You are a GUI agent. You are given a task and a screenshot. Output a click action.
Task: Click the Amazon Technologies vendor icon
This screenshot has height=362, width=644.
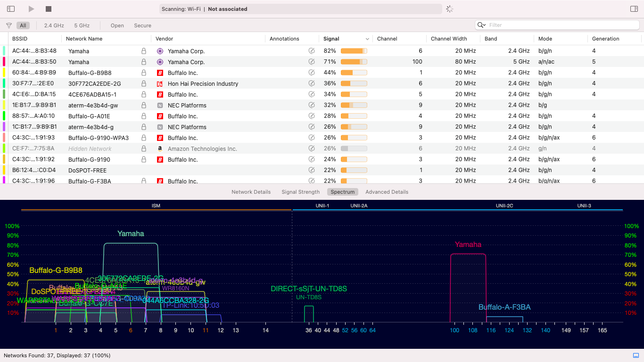[160, 148]
